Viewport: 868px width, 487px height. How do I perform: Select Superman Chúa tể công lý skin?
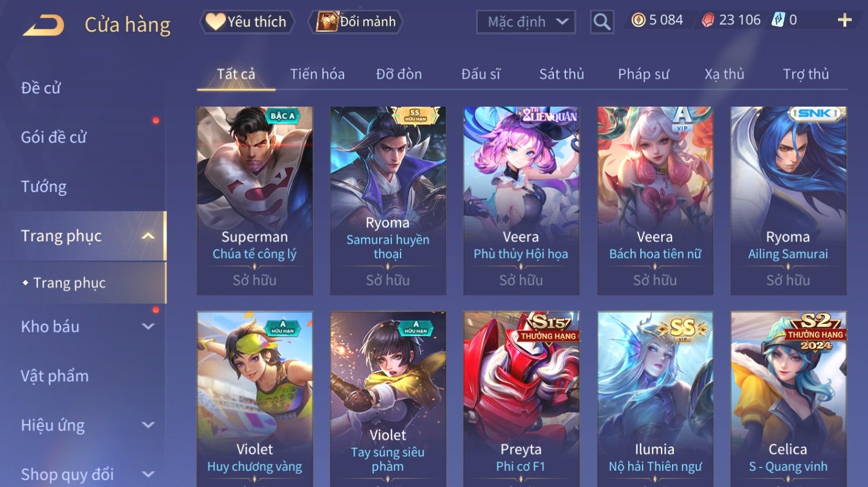pos(255,201)
